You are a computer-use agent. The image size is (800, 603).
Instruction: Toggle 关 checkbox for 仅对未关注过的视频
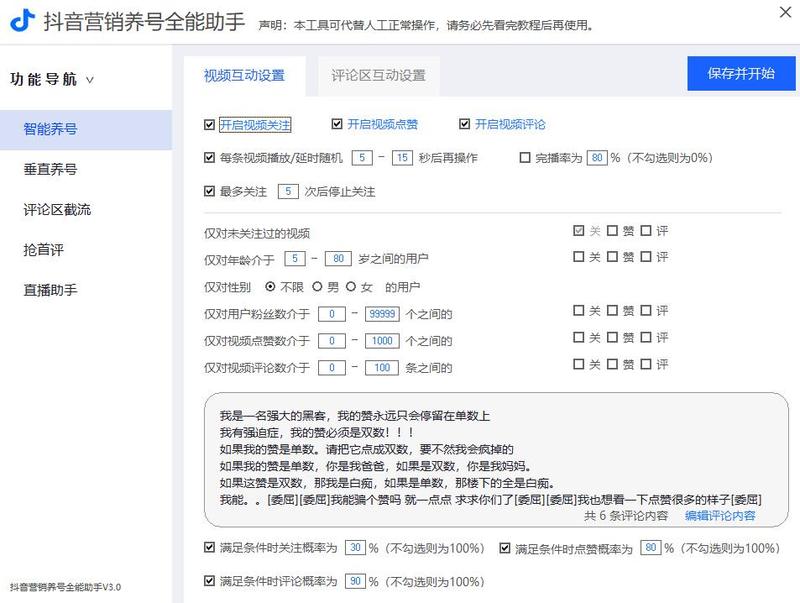pyautogui.click(x=579, y=231)
